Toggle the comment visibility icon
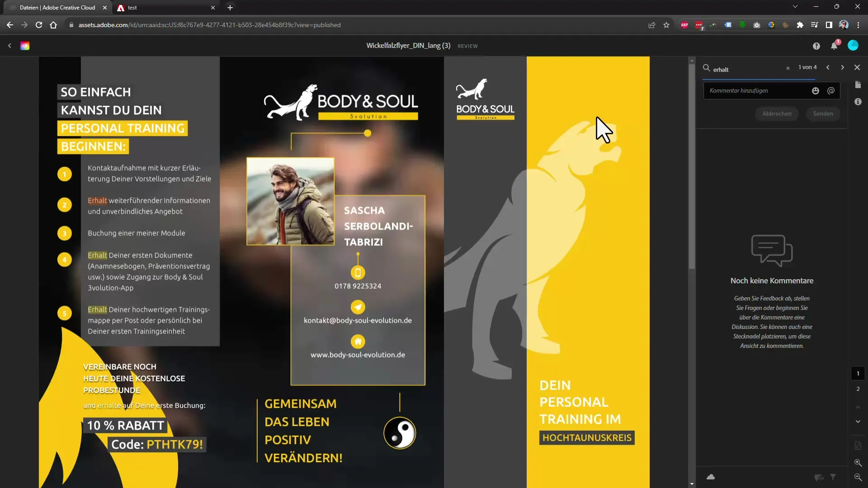 click(x=819, y=478)
